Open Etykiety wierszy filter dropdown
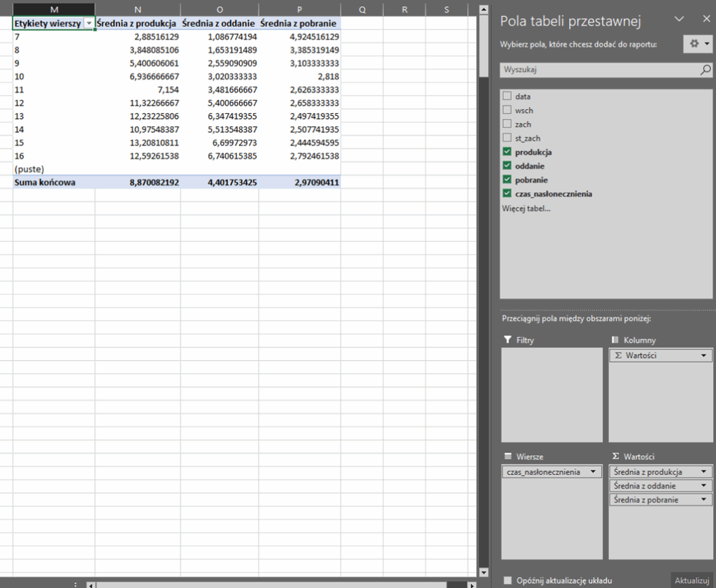Screen dimensions: 716x588 point(88,23)
